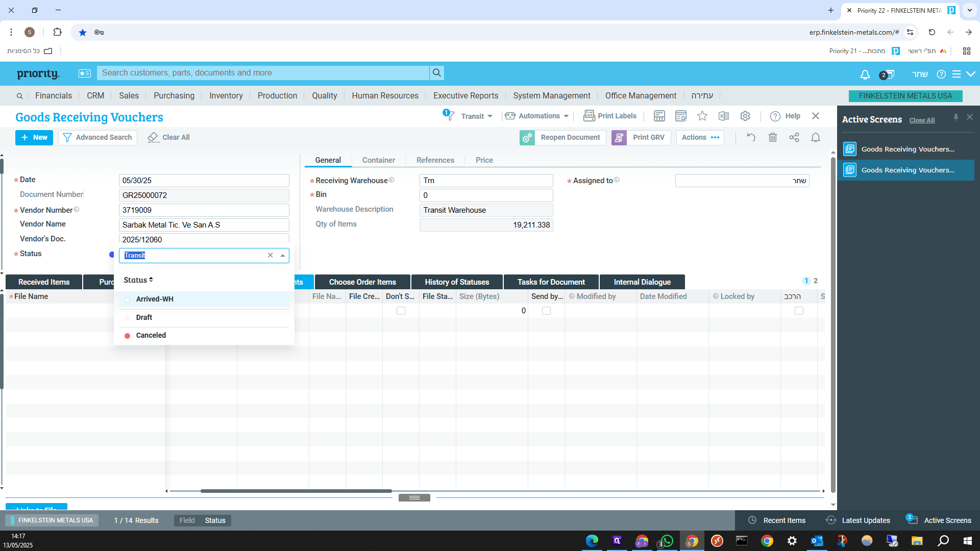
Task: Delete the document using the trash icon
Action: [x=773, y=137]
